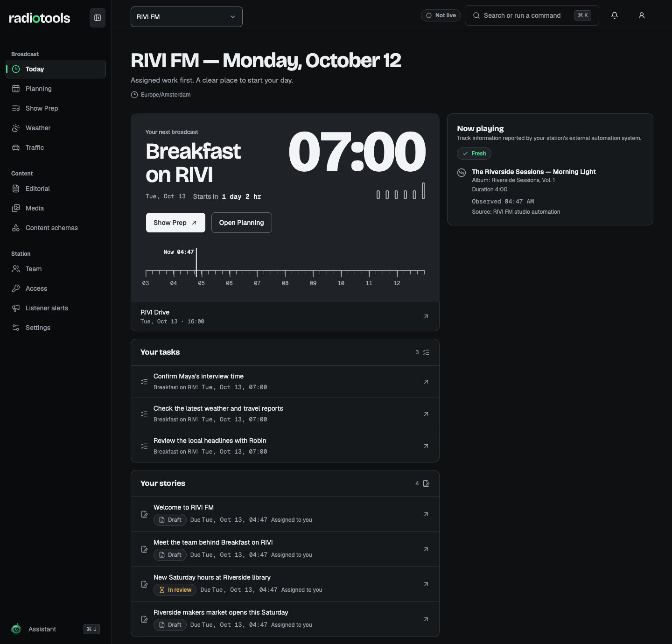Collapse the sidebar panel icon
Image resolution: width=672 pixels, height=644 pixels.
pos(98,18)
